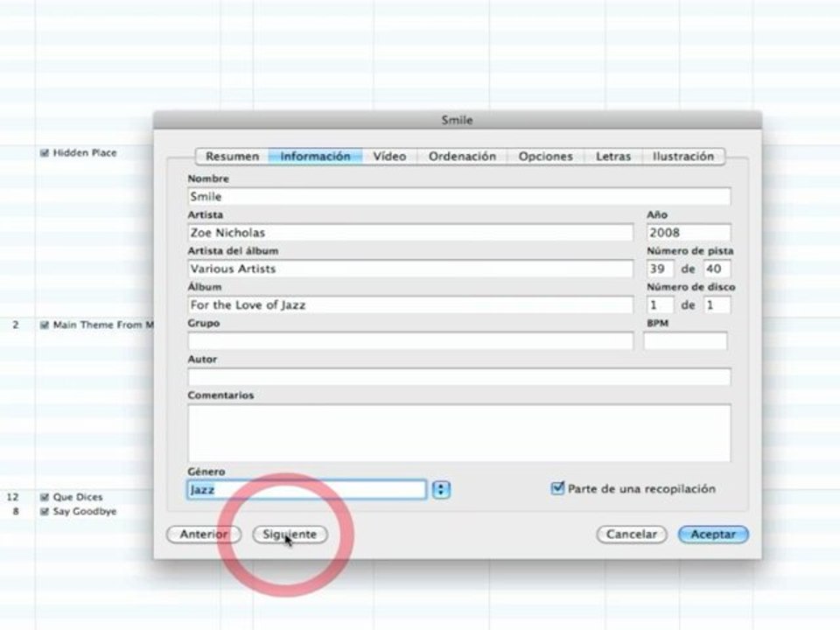Toggle the Main Theme From checkbox
The height and width of the screenshot is (630, 840).
pos(45,325)
